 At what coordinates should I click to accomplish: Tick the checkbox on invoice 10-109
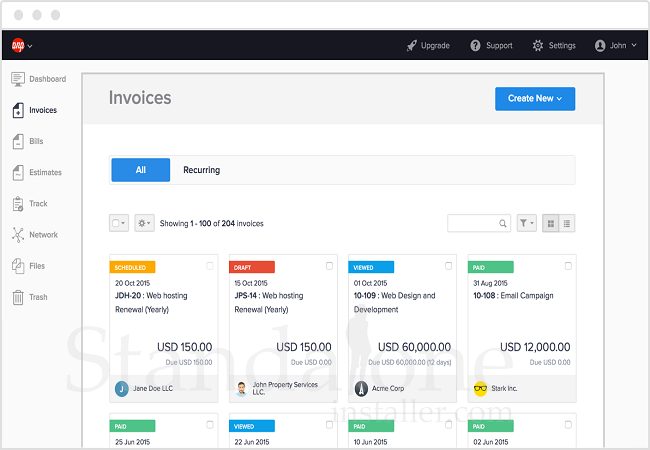click(449, 266)
